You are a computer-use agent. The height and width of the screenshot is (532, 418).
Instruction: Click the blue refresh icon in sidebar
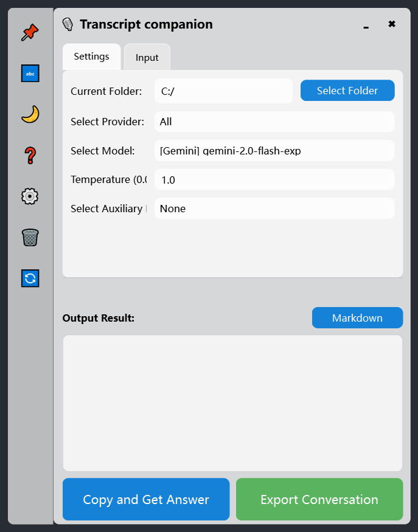30,278
